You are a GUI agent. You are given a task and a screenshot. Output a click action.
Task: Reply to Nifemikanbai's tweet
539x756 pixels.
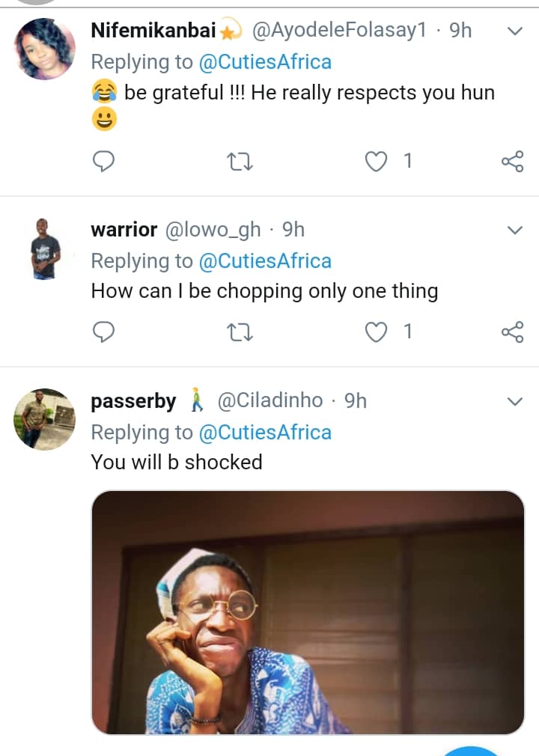pyautogui.click(x=103, y=161)
